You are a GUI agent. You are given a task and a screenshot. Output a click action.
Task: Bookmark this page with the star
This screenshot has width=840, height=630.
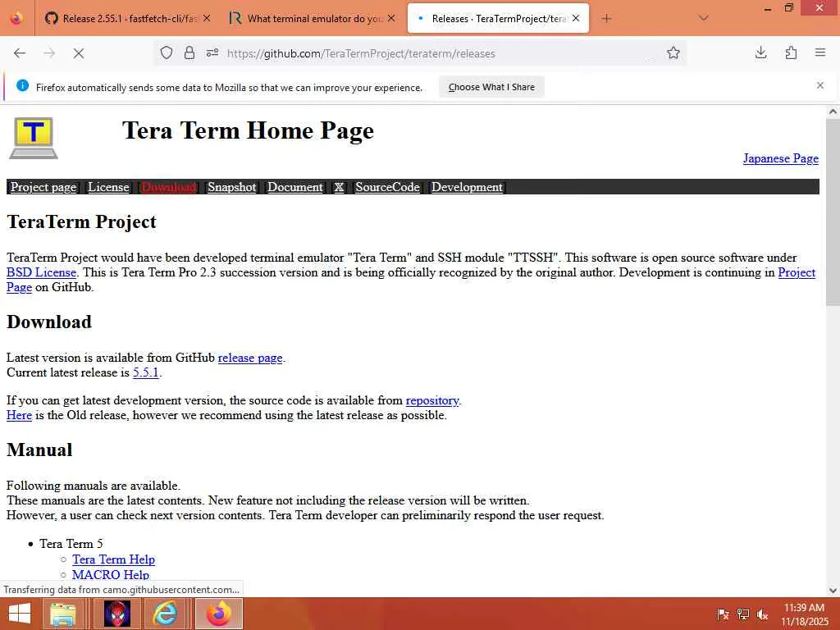pyautogui.click(x=673, y=53)
